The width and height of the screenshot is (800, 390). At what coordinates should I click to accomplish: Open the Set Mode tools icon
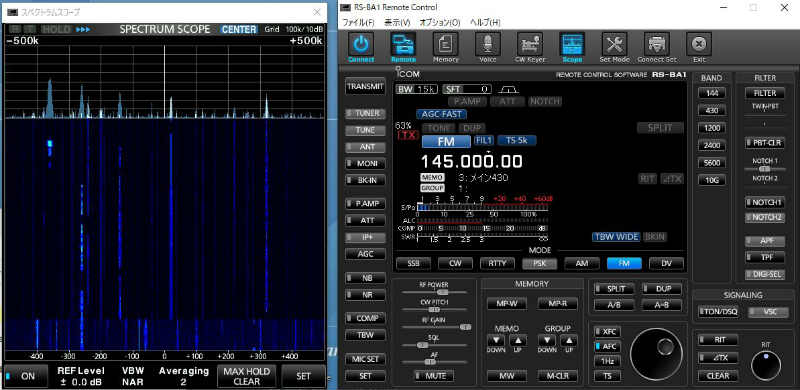point(614,44)
